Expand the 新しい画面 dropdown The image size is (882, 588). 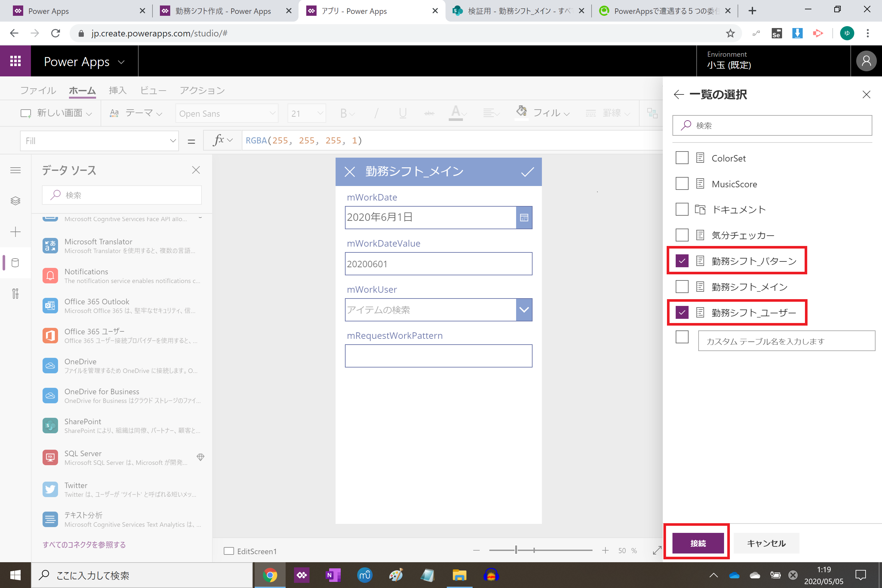coord(89,113)
